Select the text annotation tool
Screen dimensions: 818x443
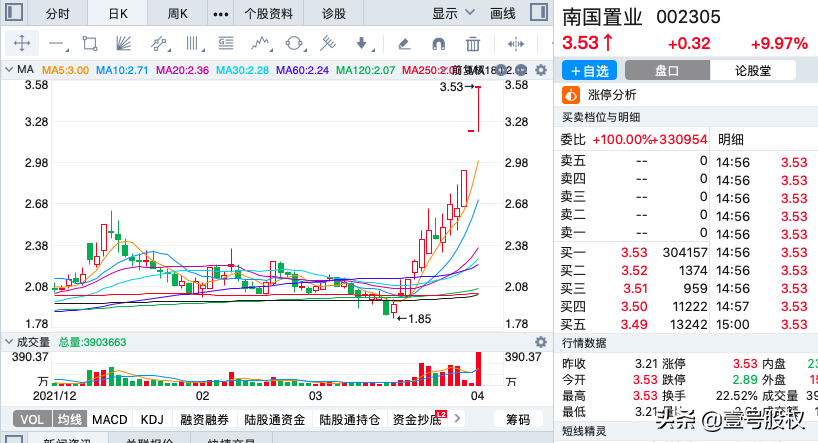click(226, 43)
